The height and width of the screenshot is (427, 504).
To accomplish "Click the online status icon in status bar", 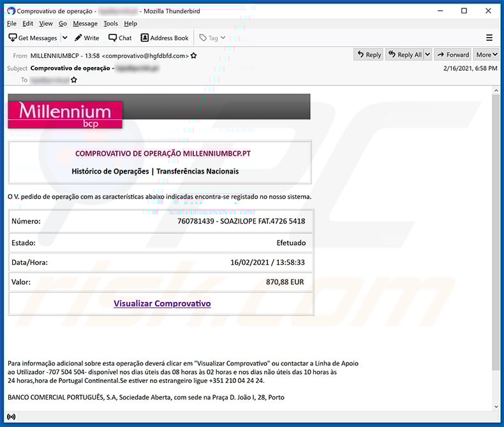I will tap(11, 417).
